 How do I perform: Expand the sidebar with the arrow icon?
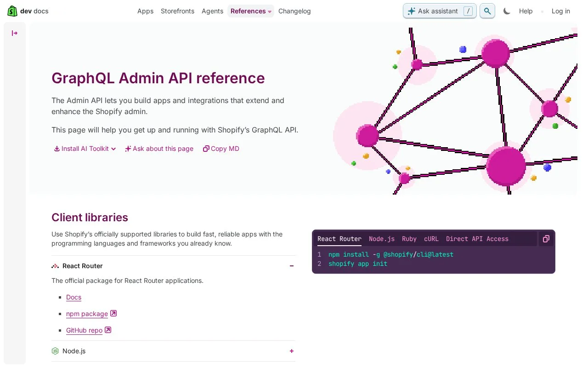click(x=15, y=33)
